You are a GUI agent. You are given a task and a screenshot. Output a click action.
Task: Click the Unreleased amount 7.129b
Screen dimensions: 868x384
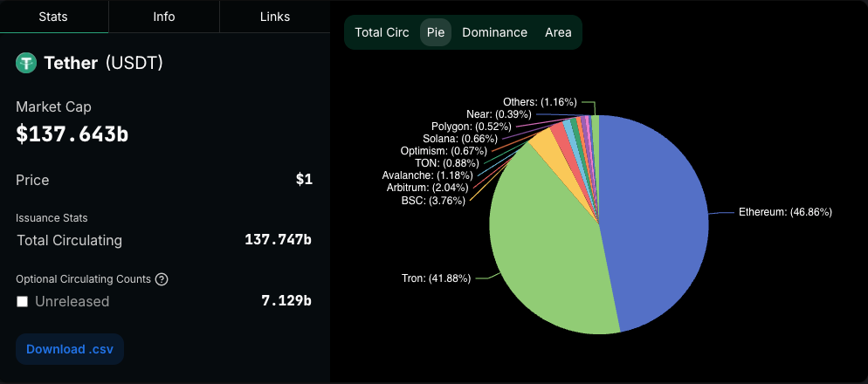pyautogui.click(x=286, y=301)
